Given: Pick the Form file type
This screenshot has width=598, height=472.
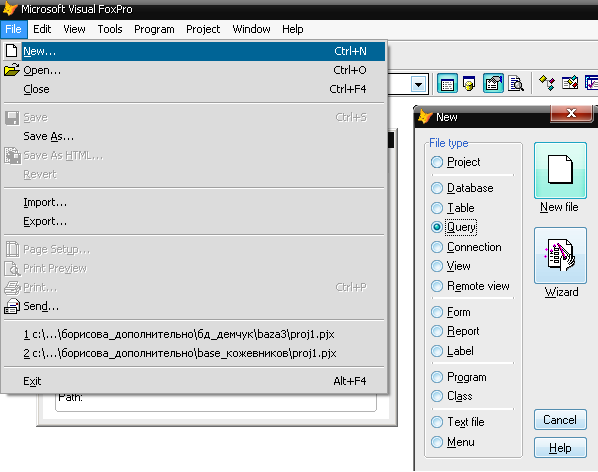Looking at the screenshot, I should (x=450, y=312).
